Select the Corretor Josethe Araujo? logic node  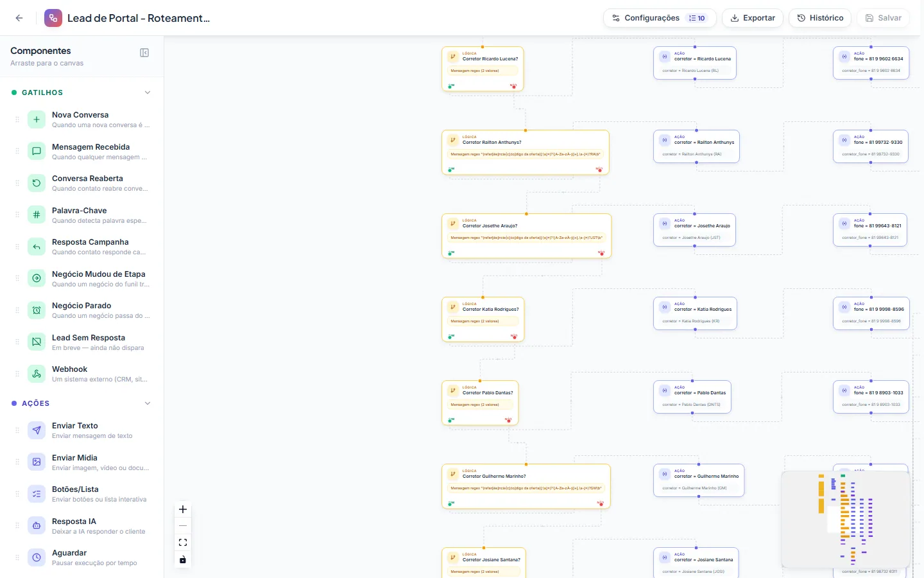(527, 236)
